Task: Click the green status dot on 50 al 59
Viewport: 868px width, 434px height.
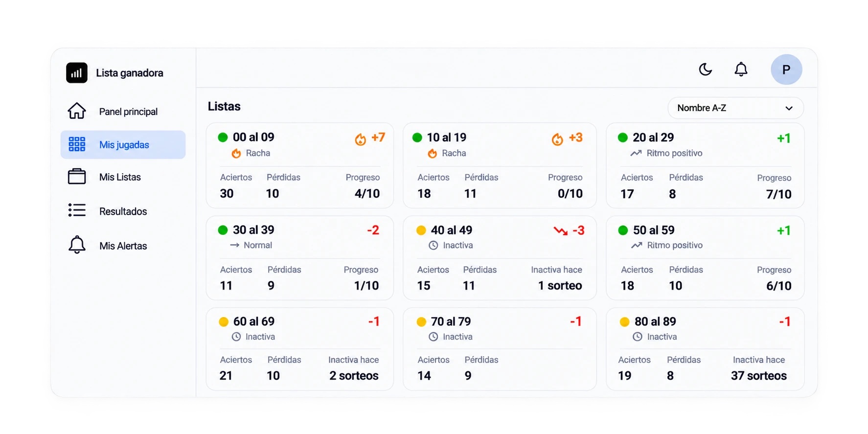Action: (623, 230)
